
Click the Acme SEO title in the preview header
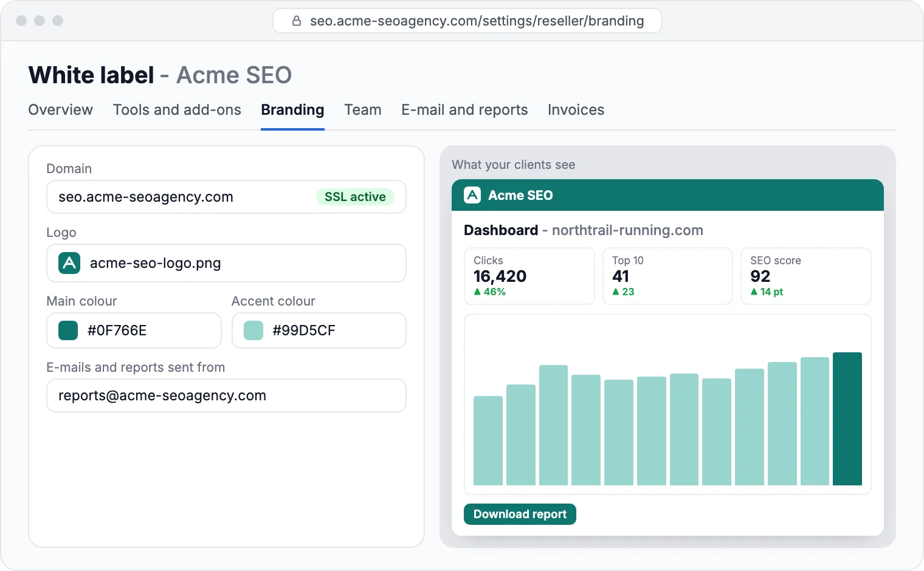point(520,195)
